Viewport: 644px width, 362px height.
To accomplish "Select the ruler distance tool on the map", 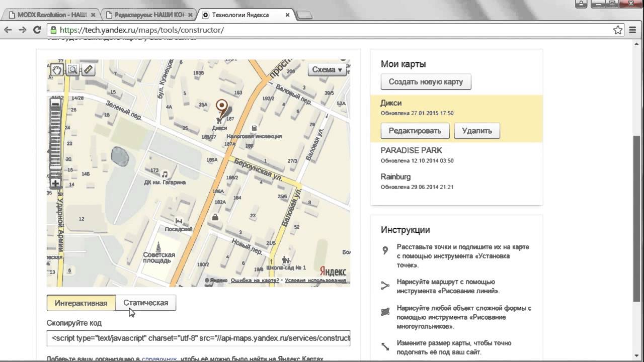I will (88, 70).
